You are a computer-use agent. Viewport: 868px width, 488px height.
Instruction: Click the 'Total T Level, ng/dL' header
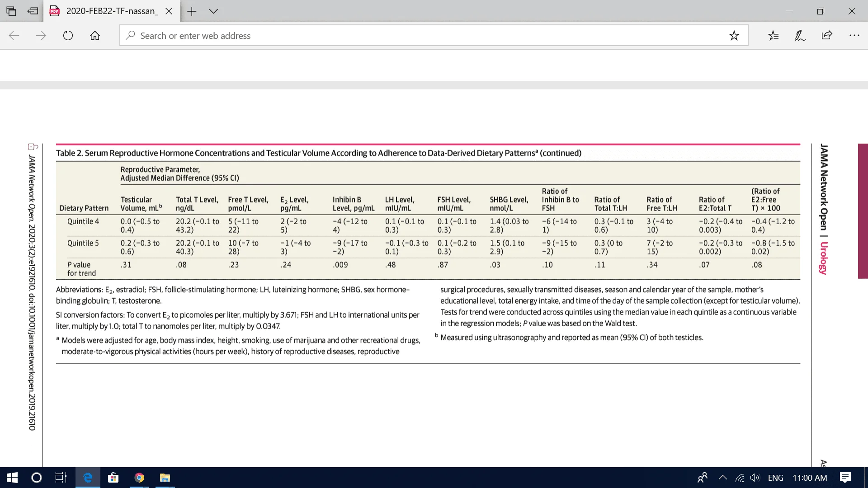coord(197,204)
